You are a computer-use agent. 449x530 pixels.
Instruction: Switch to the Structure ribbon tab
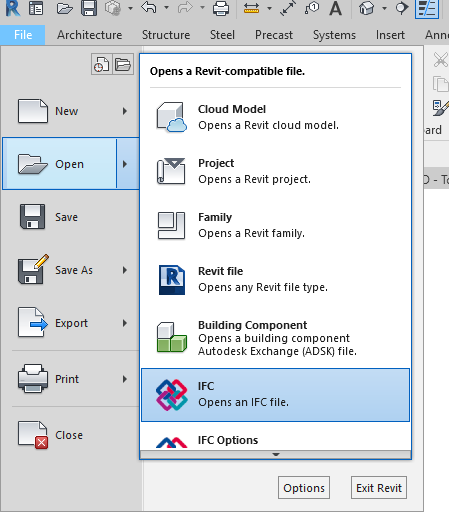coord(166,35)
